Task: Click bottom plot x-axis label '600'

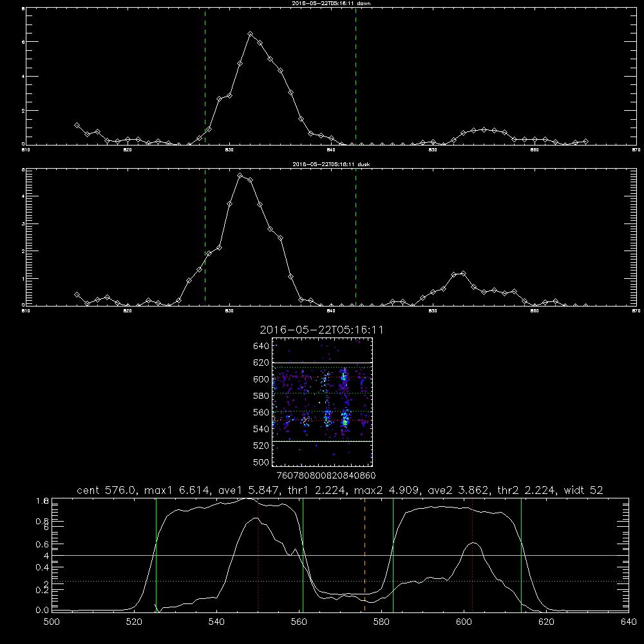Action: pos(464,622)
